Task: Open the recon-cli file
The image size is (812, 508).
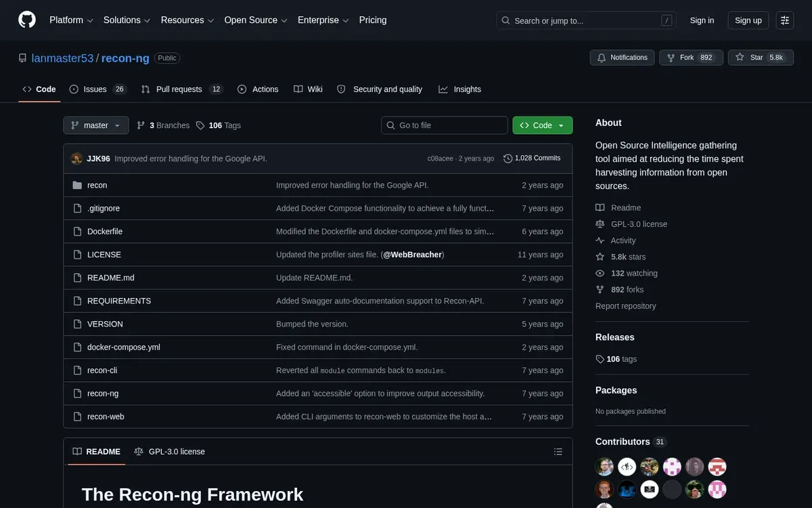Action: tap(102, 371)
